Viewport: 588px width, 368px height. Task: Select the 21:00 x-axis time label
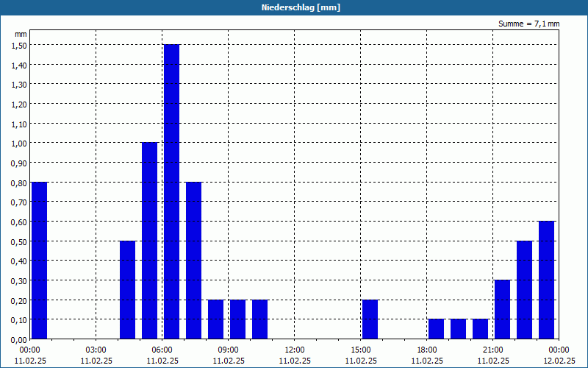point(493,350)
